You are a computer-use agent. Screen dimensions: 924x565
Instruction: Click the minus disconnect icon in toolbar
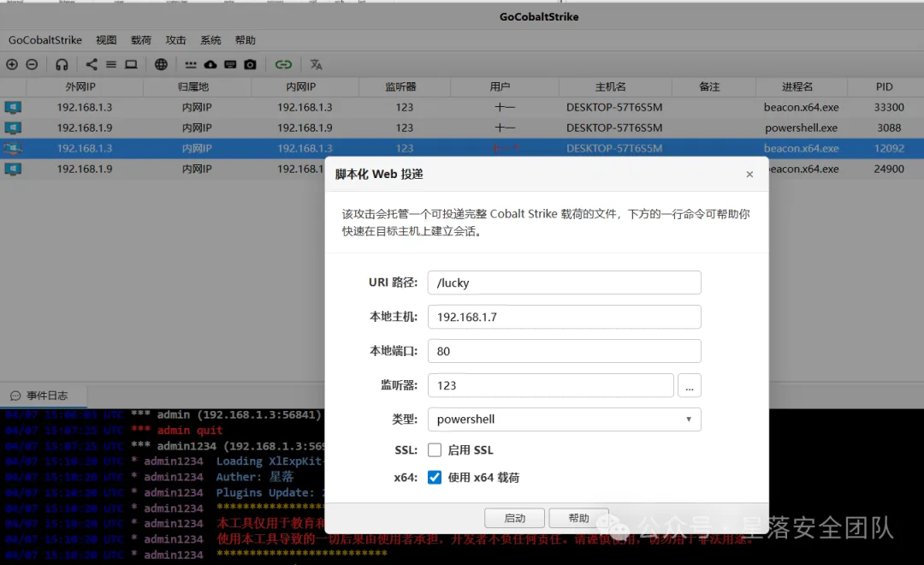[x=32, y=64]
